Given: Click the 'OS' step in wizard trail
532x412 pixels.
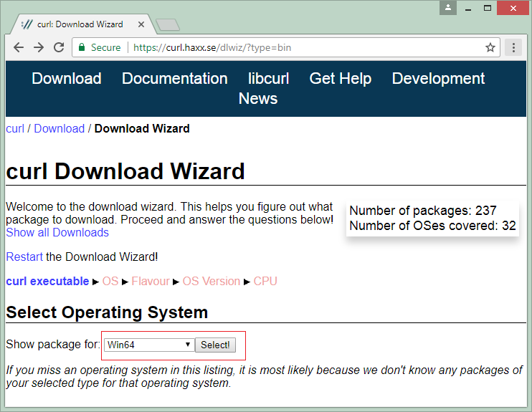Looking at the screenshot, I should [110, 282].
